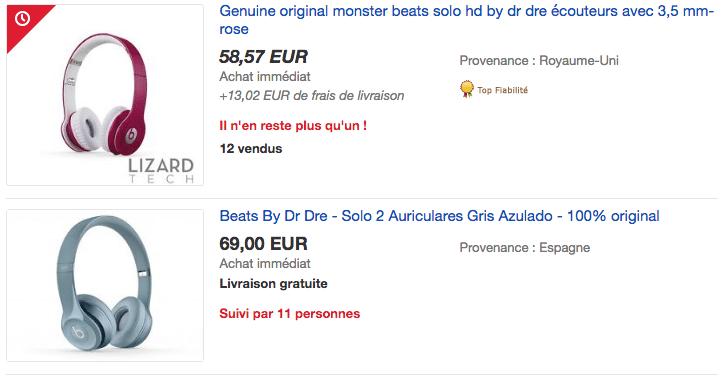Image resolution: width=728 pixels, height=376 pixels.
Task: Click the 12 vendus sold count
Action: tap(251, 149)
